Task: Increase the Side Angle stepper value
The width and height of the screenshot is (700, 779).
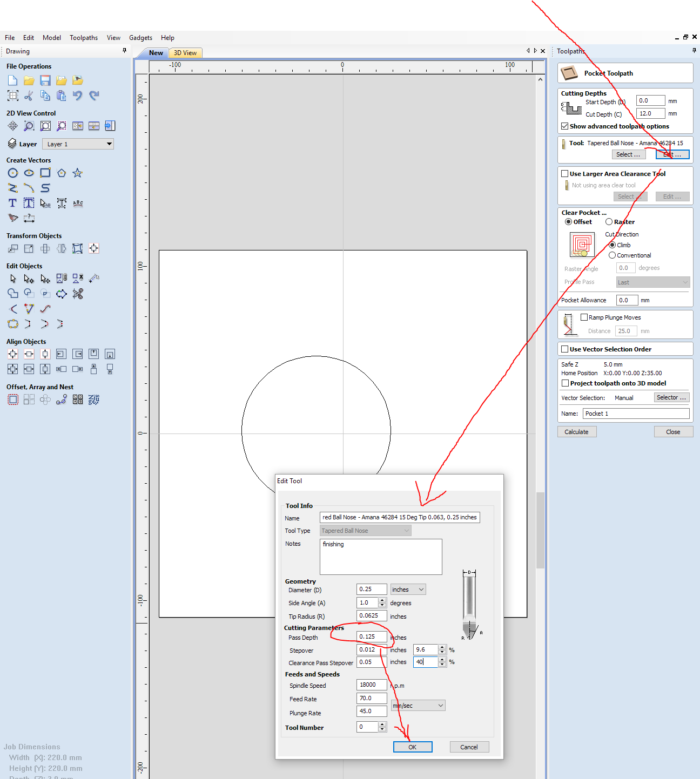Action: 382,600
